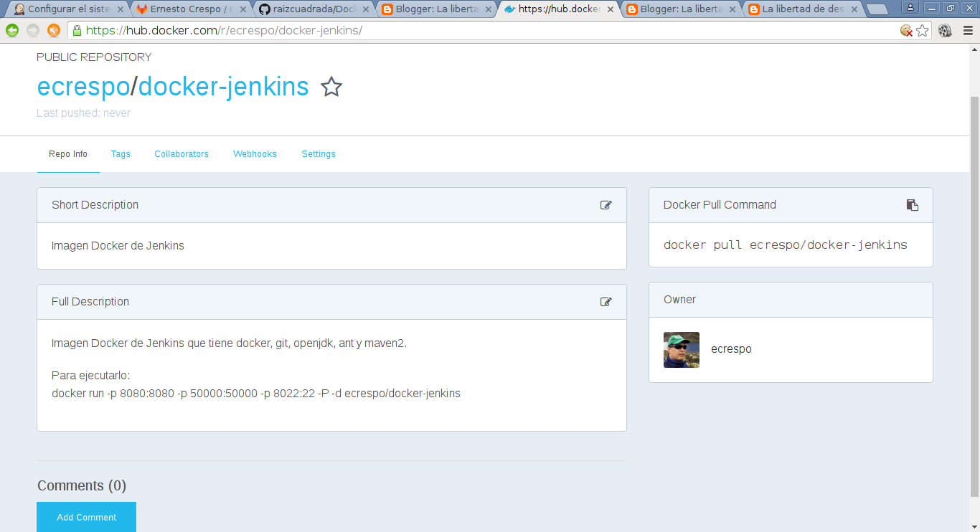The height and width of the screenshot is (532, 980).
Task: Copy the Docker pull command
Action: [x=912, y=205]
